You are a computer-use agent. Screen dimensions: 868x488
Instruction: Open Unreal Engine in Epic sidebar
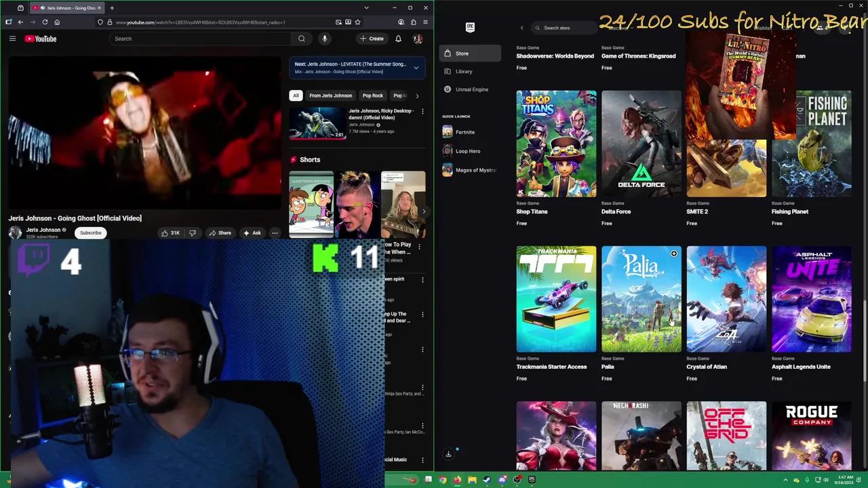[470, 89]
